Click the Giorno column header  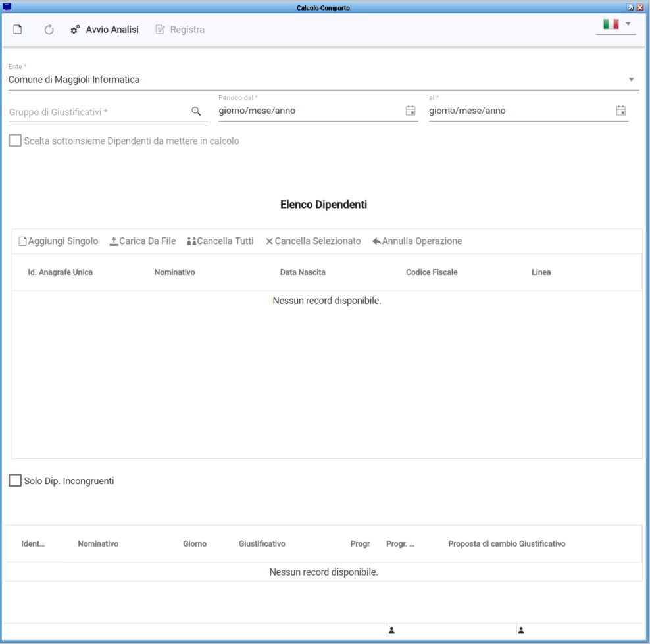point(195,544)
